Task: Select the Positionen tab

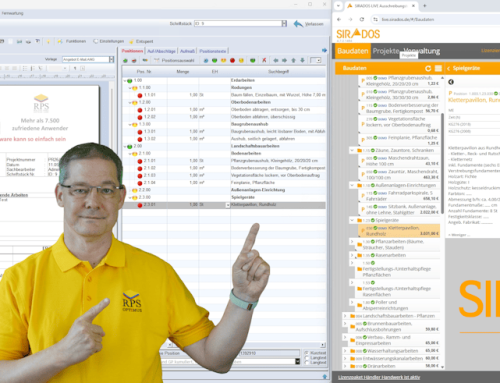Action: 132,51
